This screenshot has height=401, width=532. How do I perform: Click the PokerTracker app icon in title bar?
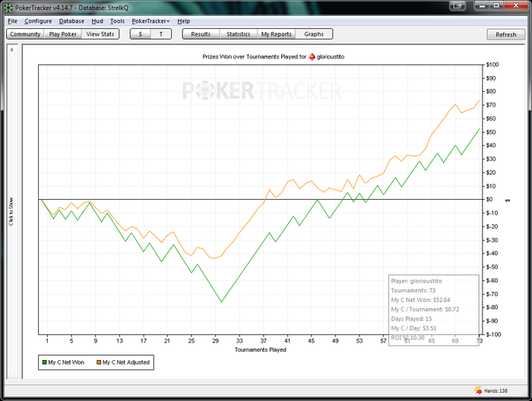8,8
